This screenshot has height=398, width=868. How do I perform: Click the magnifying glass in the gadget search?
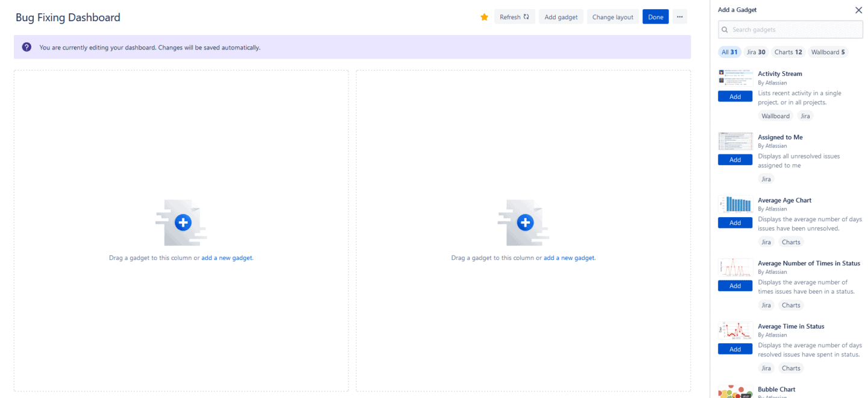coord(724,29)
